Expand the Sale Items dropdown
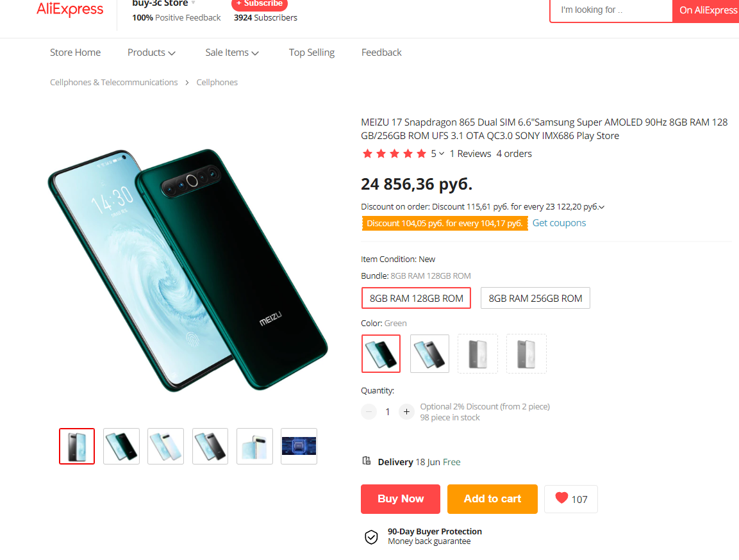 232,53
